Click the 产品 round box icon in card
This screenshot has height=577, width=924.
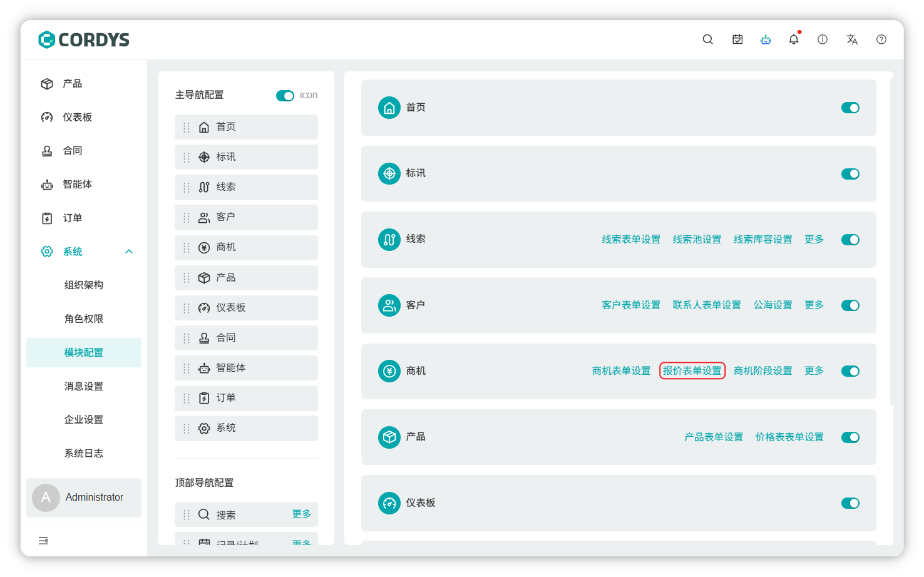[x=389, y=437]
